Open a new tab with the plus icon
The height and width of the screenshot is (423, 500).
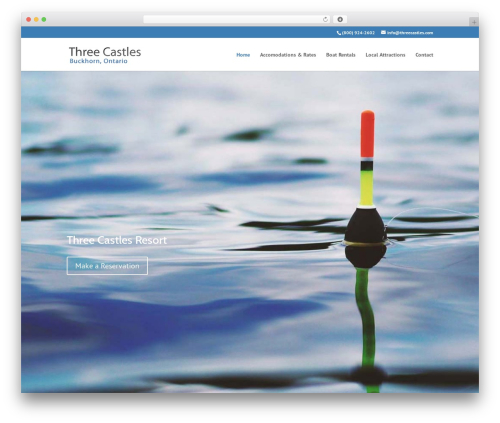pyautogui.click(x=474, y=22)
